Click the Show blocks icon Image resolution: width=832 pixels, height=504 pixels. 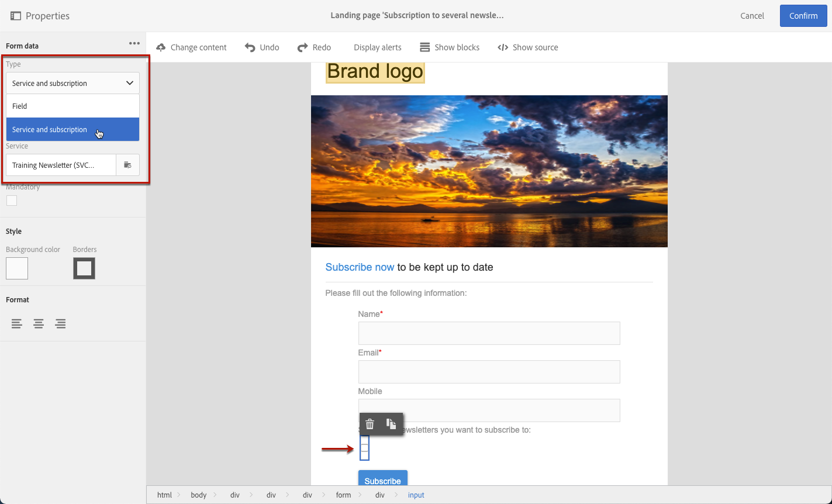[x=425, y=47]
